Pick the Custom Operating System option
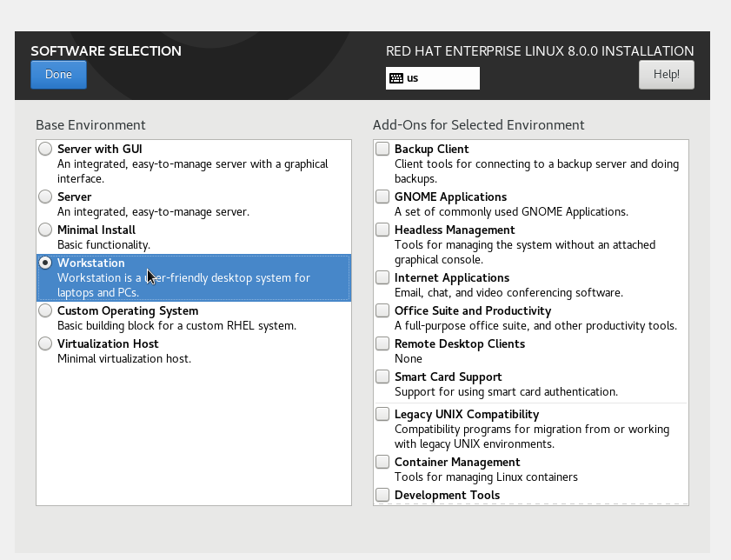731x560 pixels. [x=45, y=311]
